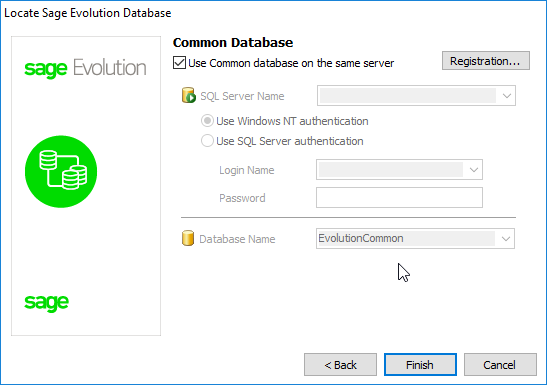Click the SQL Server database icon
This screenshot has width=547, height=385.
(189, 95)
